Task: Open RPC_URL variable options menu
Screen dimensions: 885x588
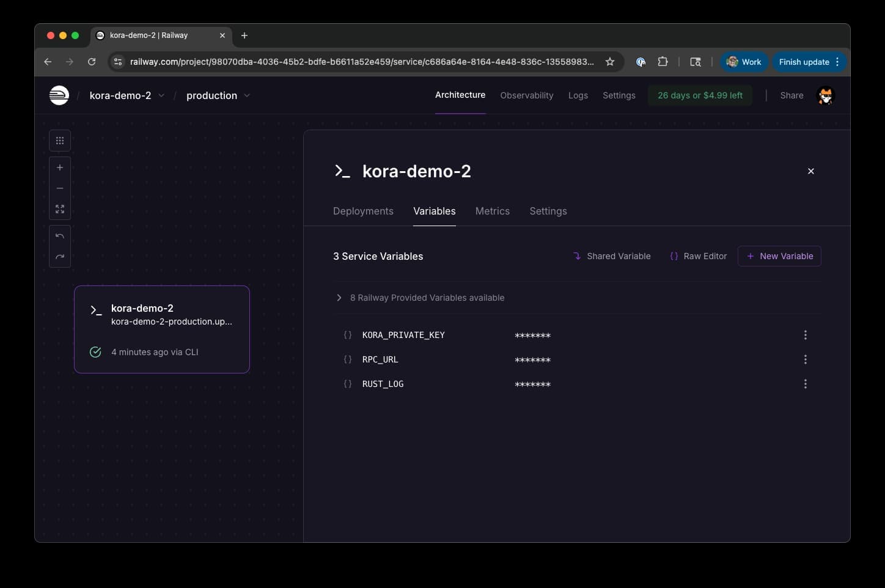Action: [805, 359]
